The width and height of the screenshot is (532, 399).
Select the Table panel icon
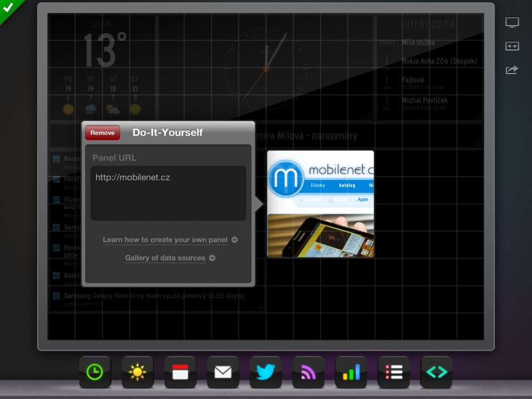coord(393,372)
